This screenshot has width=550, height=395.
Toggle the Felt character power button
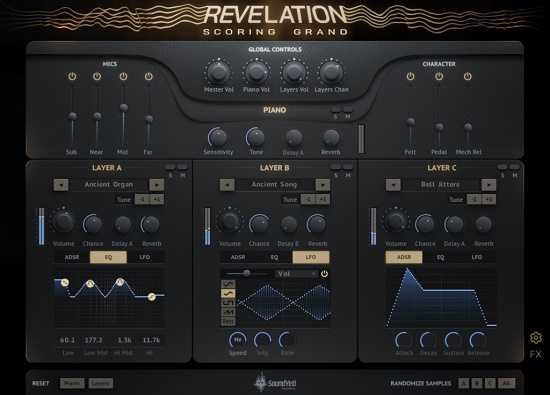coord(410,76)
